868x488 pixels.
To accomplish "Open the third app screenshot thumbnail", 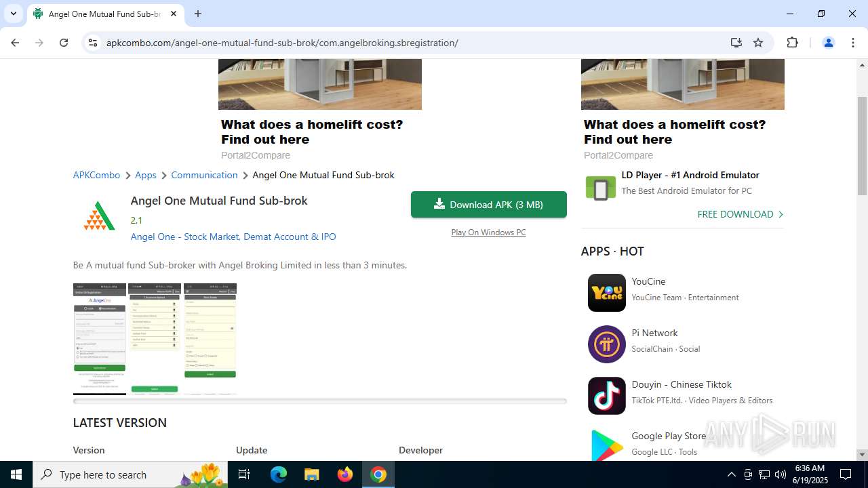I will tap(210, 339).
